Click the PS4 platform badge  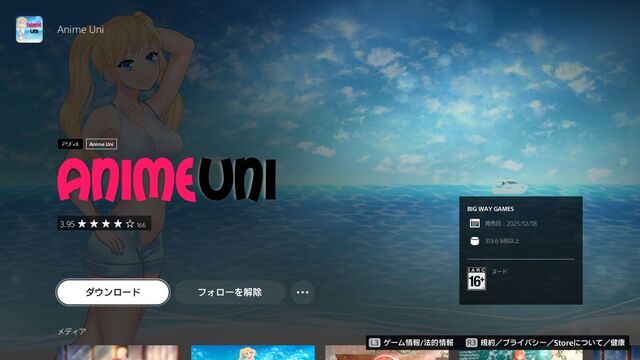[x=70, y=144]
